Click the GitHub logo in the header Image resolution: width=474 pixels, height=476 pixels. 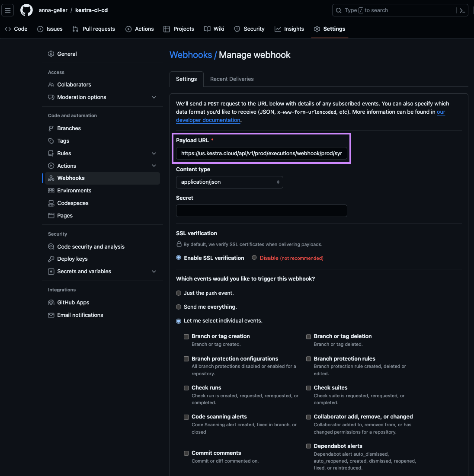(26, 10)
